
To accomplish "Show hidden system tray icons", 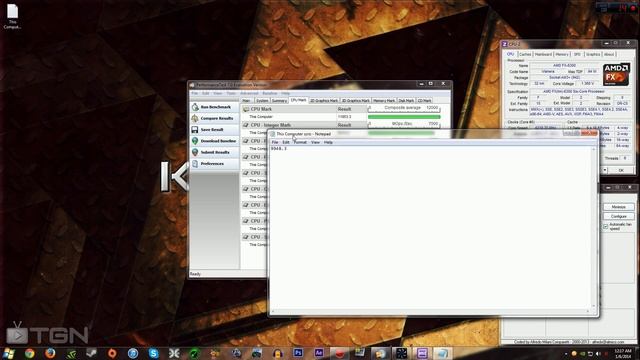I will (x=566, y=353).
